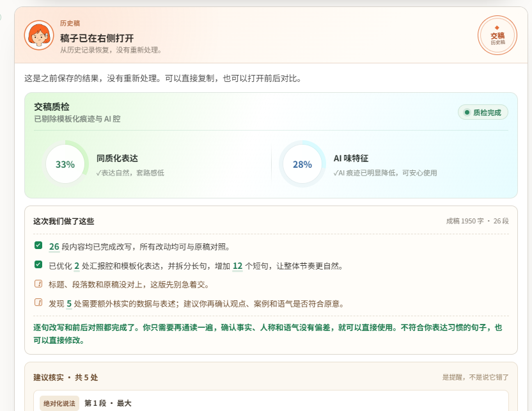Click the 质检完成 status badge
The image size is (532, 411).
pyautogui.click(x=483, y=113)
